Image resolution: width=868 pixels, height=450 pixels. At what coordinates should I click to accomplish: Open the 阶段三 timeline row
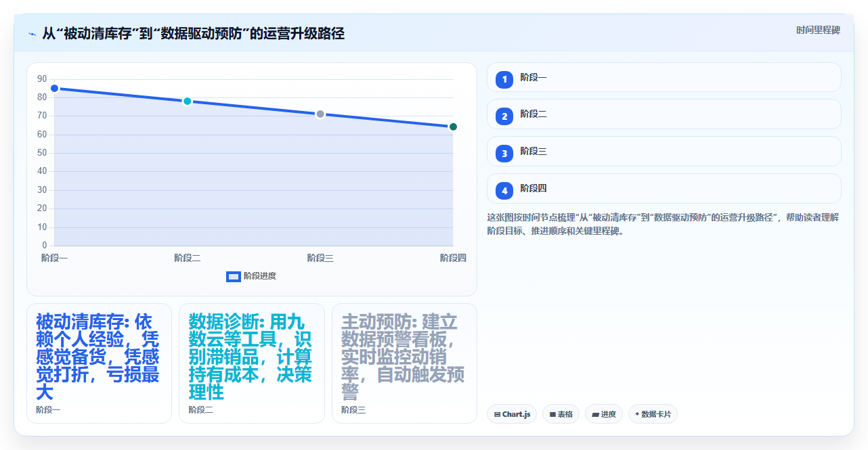pyautogui.click(x=664, y=152)
